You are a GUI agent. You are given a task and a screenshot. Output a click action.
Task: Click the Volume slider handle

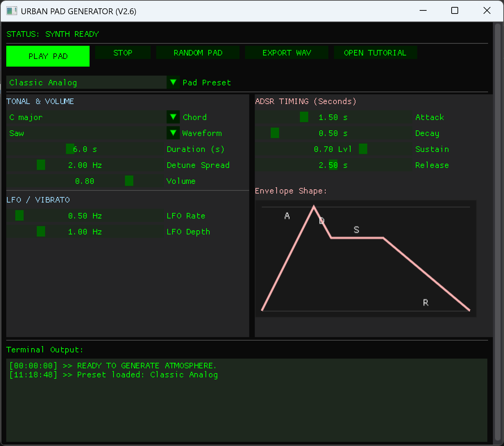point(129,181)
